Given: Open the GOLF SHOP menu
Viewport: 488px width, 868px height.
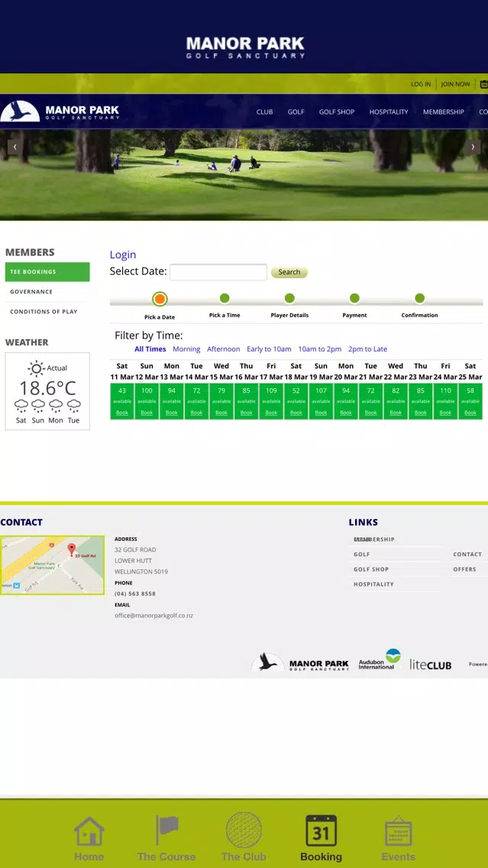Looking at the screenshot, I should (x=336, y=112).
